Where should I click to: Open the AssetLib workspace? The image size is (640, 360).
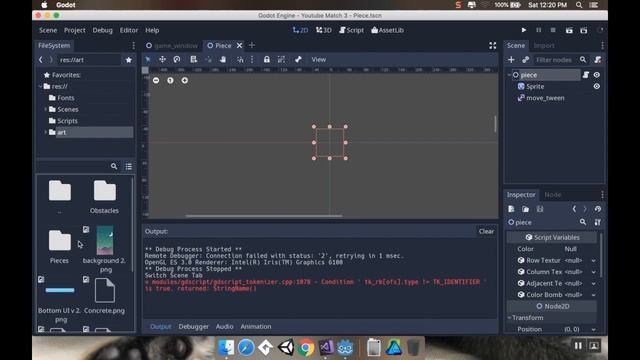(387, 30)
